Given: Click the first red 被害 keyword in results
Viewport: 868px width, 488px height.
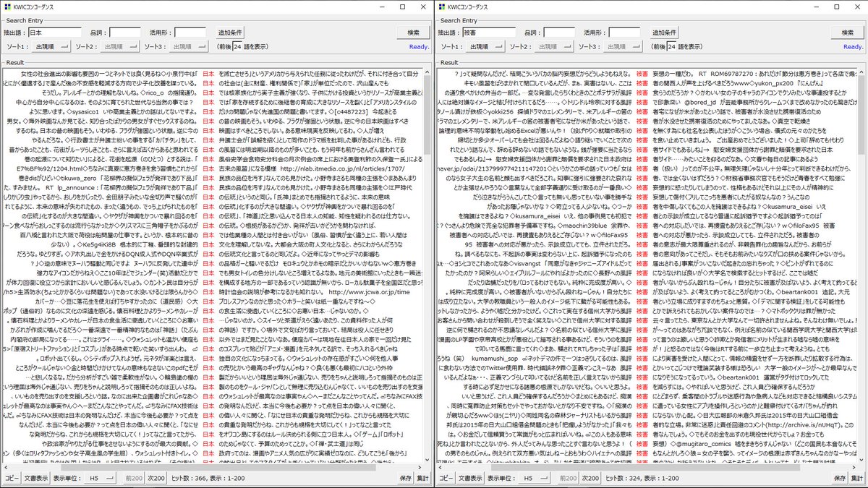Looking at the screenshot, I should point(642,74).
